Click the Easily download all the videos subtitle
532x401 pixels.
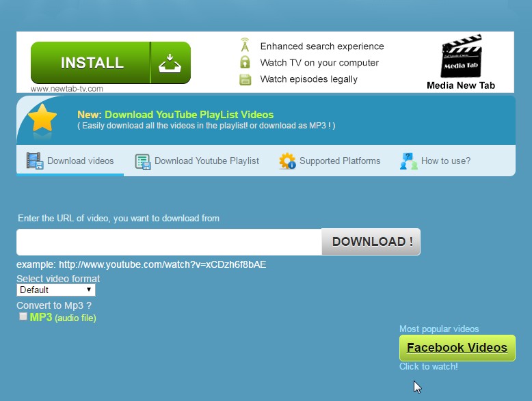(x=207, y=126)
